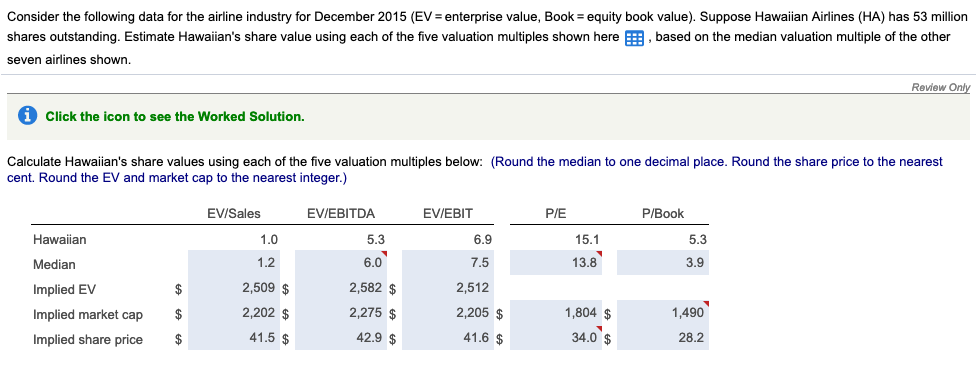Viewport: 977px width, 379px height.
Task: Select the P/E Median field 13.8
Action: (x=557, y=262)
